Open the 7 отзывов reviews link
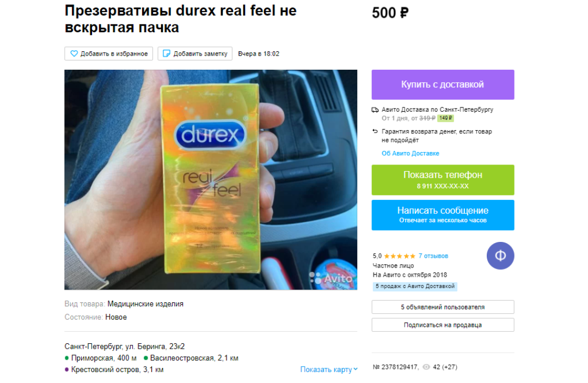Image resolution: width=588 pixels, height=383 pixels. 433,256
